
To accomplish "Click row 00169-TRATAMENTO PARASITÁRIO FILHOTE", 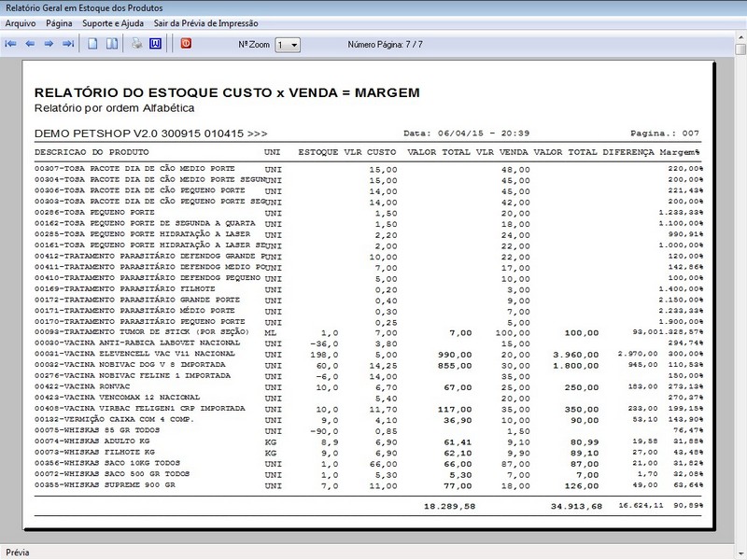I will tap(369, 289).
